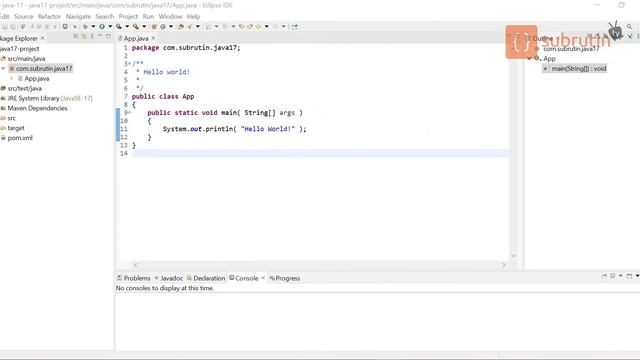Viewport: 640px width, 360px height.
Task: Click the Previous Annotation toolbar icon
Action: (x=225, y=27)
